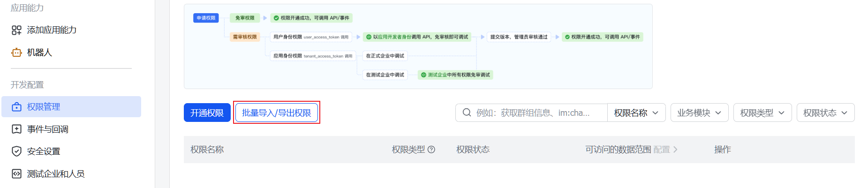This screenshot has width=868, height=188.
Task: Click the blue 申请权限 tag in diagram
Action: click(206, 18)
